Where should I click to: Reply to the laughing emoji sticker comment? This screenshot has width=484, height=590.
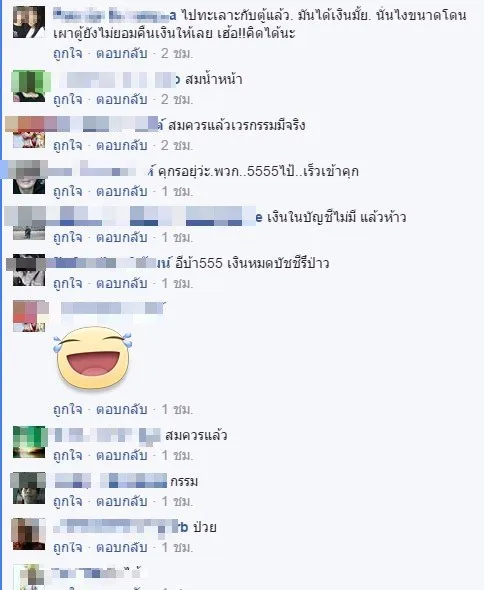pos(122,409)
